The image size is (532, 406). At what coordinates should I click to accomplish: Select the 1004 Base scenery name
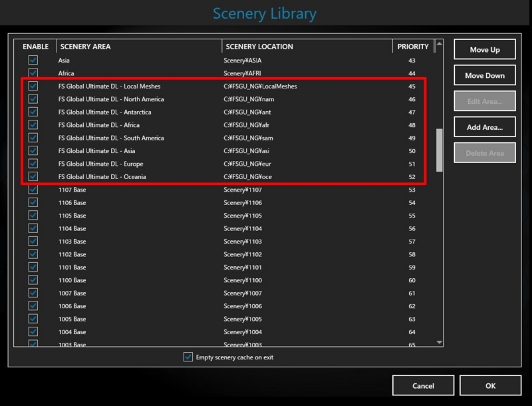point(72,331)
